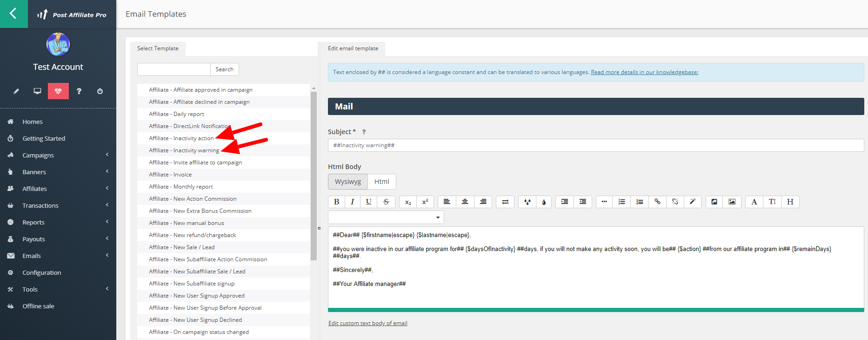Screen dimensions: 868x340
Task: Click the Search button
Action: click(225, 69)
